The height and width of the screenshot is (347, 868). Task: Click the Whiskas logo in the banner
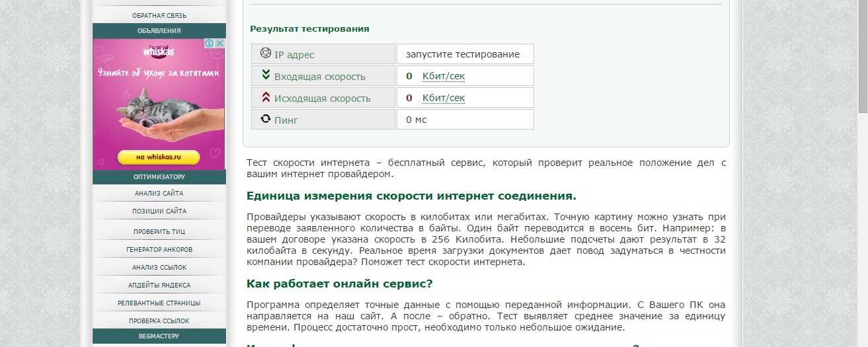tap(159, 51)
